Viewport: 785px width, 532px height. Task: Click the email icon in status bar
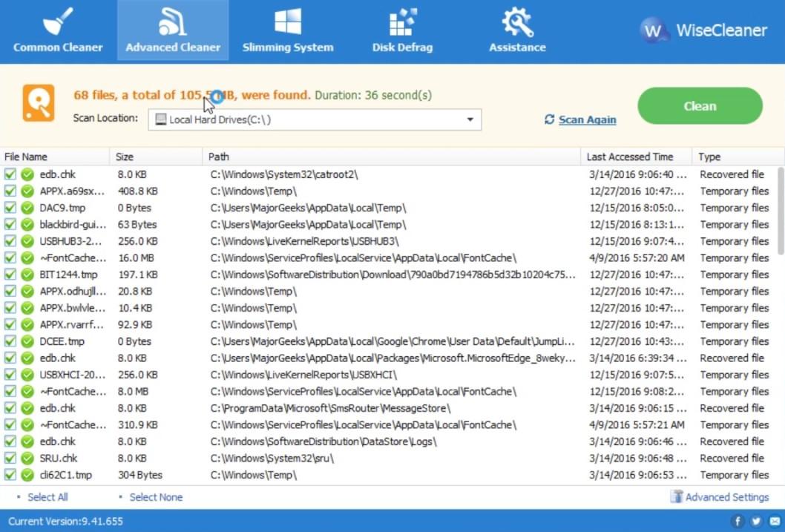[773, 521]
